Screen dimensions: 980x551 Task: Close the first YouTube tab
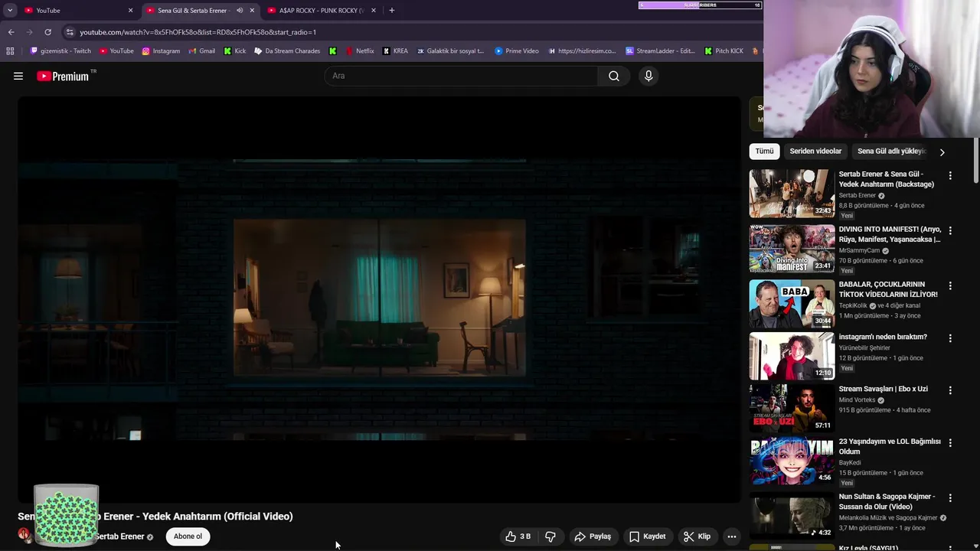coord(130,10)
